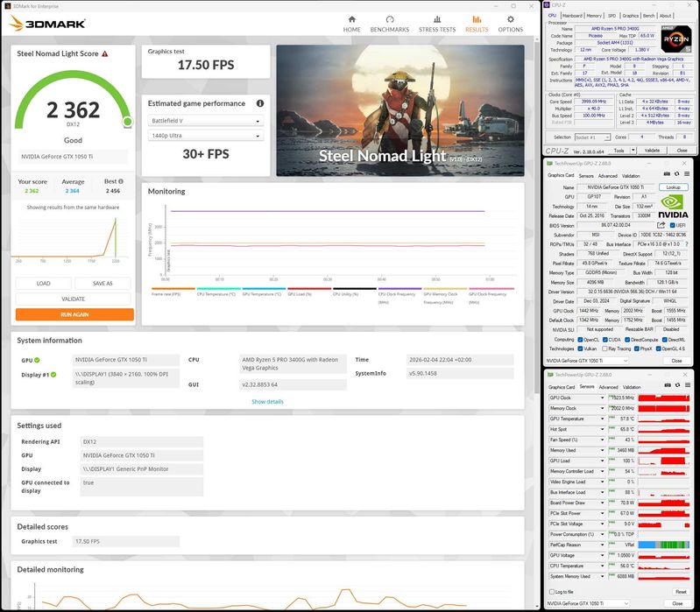
Task: Check the Log to file box
Action: pyautogui.click(x=551, y=592)
